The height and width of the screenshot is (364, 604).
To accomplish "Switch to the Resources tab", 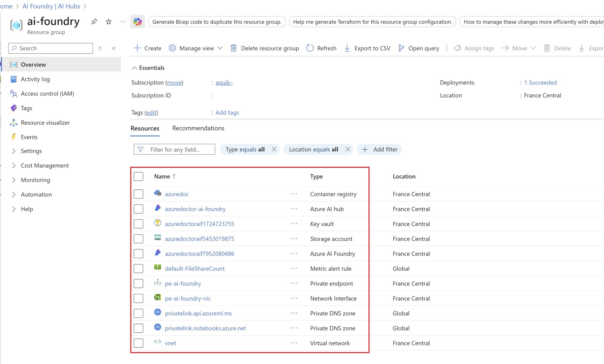I will pyautogui.click(x=145, y=128).
